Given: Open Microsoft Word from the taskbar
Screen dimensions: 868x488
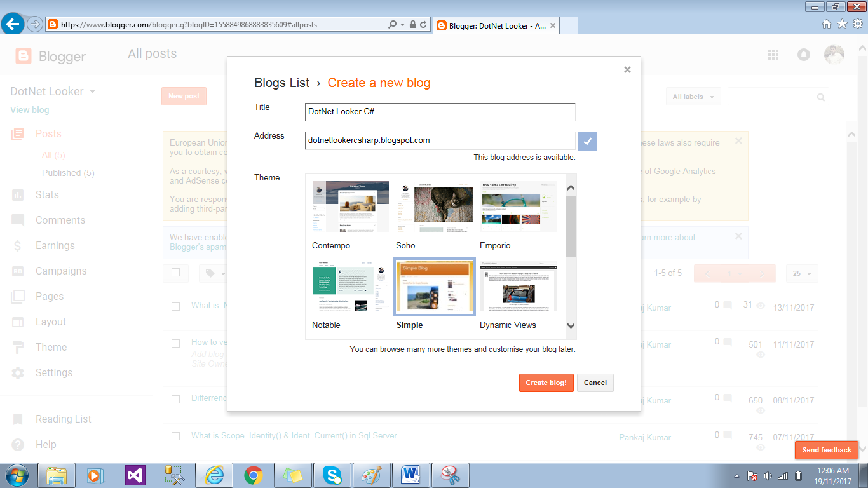Looking at the screenshot, I should (411, 475).
